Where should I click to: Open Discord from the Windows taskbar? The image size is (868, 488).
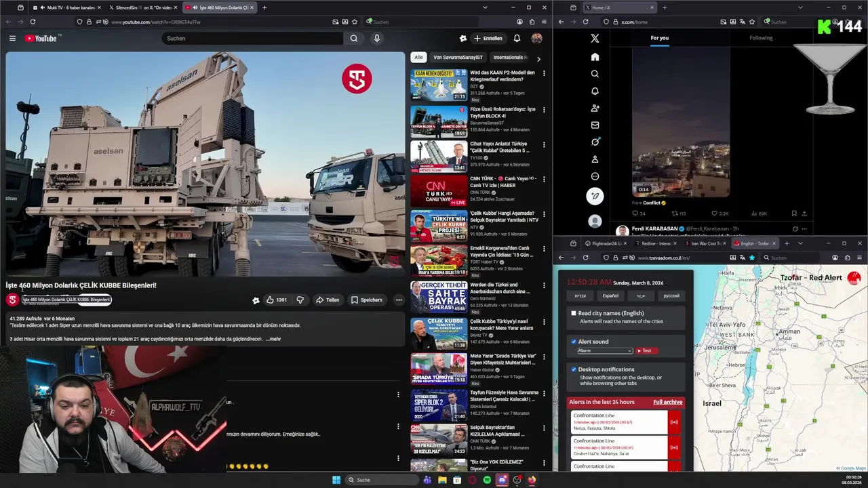(502, 480)
